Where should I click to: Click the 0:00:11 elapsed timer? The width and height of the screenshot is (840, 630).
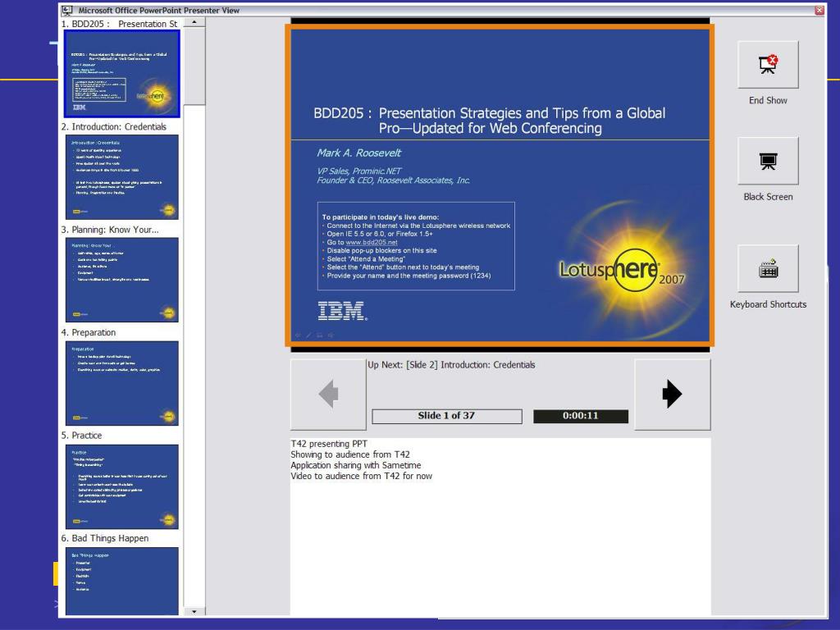click(581, 416)
